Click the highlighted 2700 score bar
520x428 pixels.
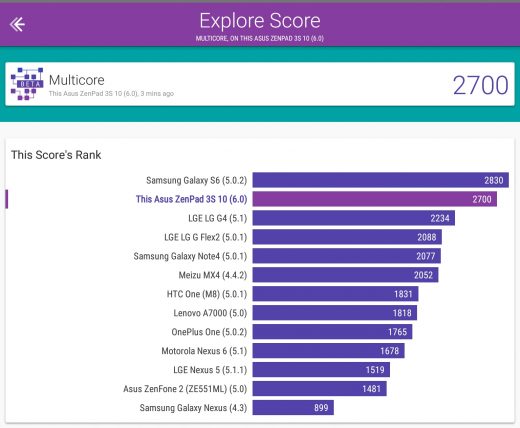click(375, 199)
